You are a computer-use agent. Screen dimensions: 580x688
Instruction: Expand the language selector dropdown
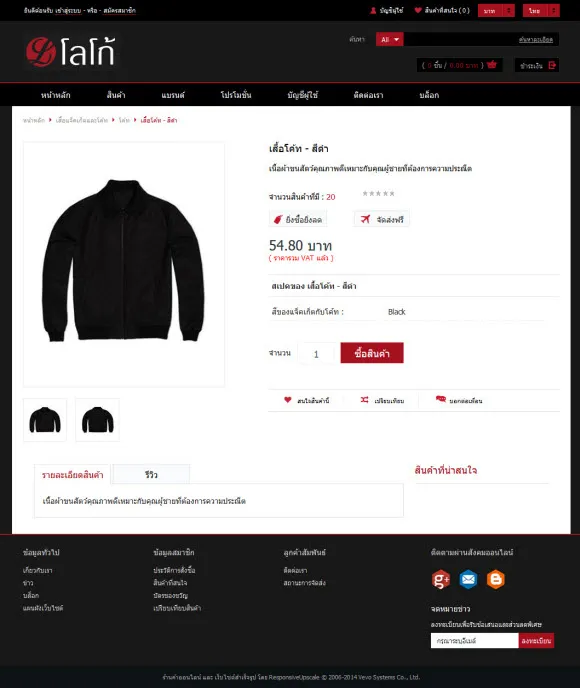(x=541, y=11)
